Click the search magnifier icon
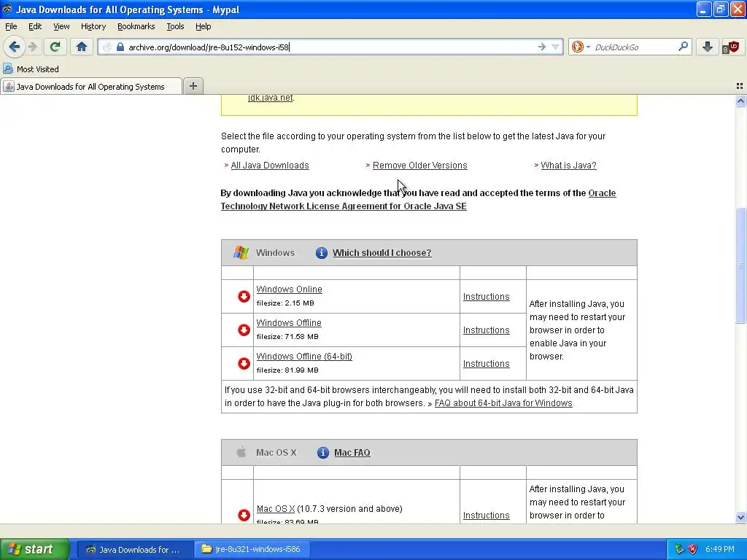This screenshot has height=560, width=747. 683,47
